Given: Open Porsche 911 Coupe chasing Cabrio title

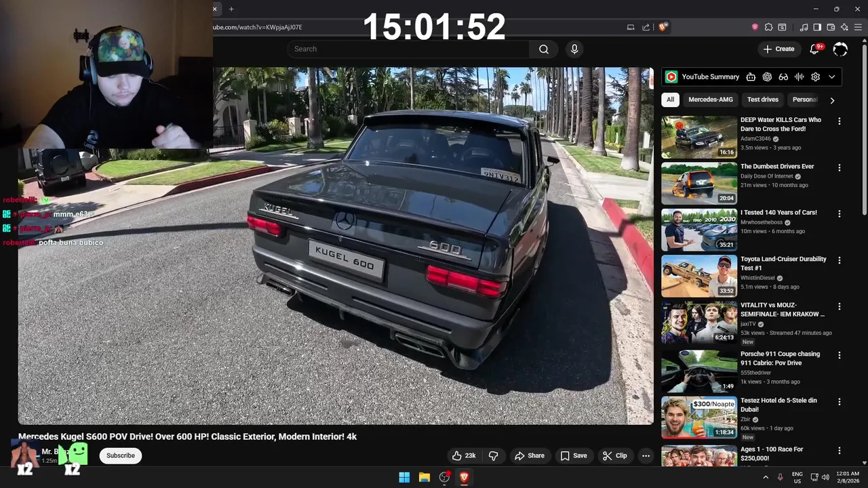Looking at the screenshot, I should click(780, 359).
